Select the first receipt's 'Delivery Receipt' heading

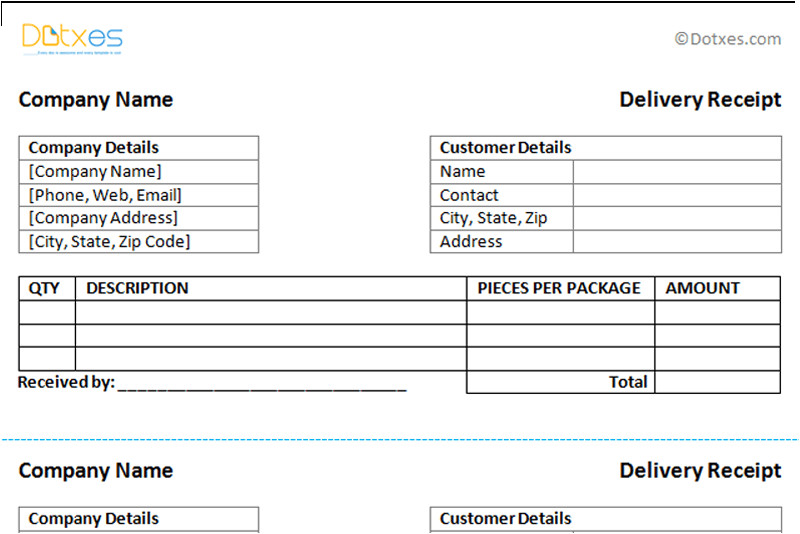[x=700, y=99]
